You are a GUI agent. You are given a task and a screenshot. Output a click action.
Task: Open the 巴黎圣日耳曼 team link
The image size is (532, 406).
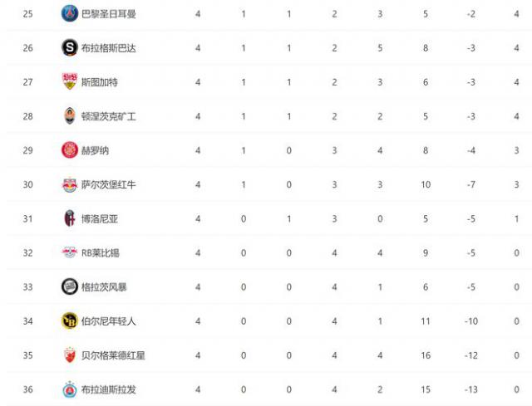(109, 14)
